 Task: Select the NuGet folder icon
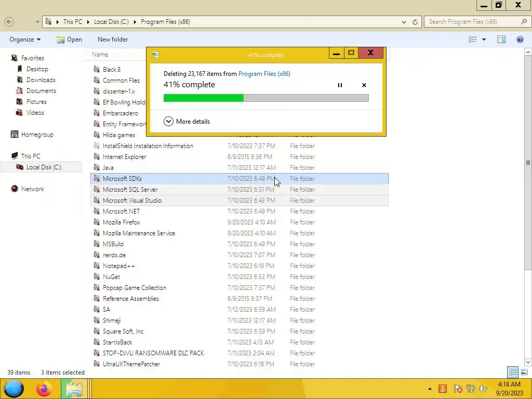point(97,276)
